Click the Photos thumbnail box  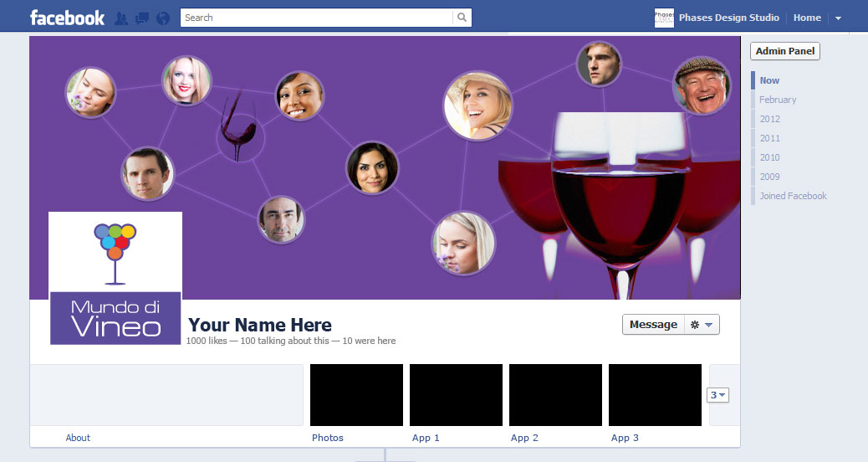[x=356, y=395]
